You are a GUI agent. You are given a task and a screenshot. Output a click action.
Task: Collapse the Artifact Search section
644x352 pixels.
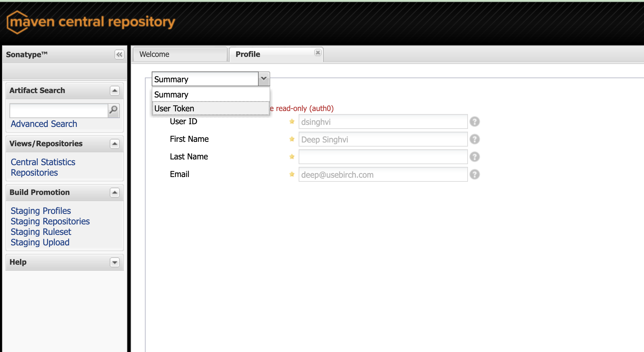click(115, 91)
